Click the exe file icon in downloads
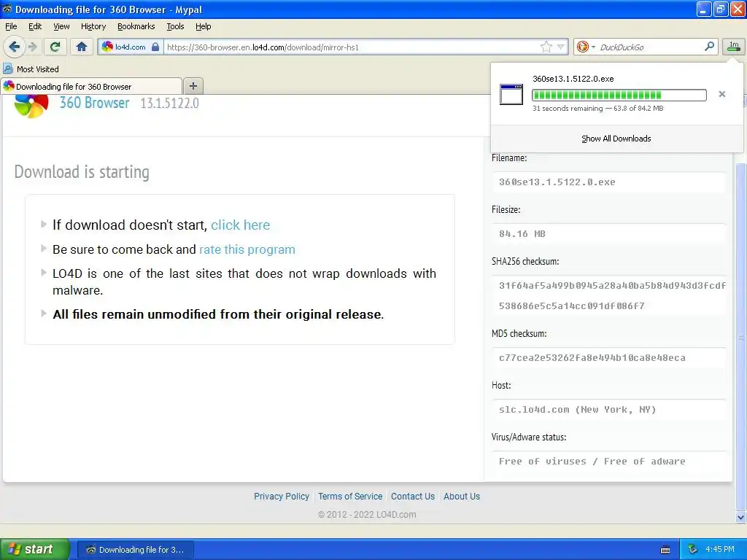The image size is (747, 560). coord(511,94)
